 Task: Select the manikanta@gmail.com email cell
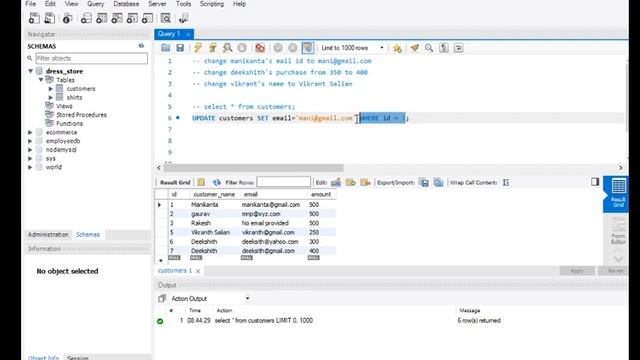click(x=271, y=204)
